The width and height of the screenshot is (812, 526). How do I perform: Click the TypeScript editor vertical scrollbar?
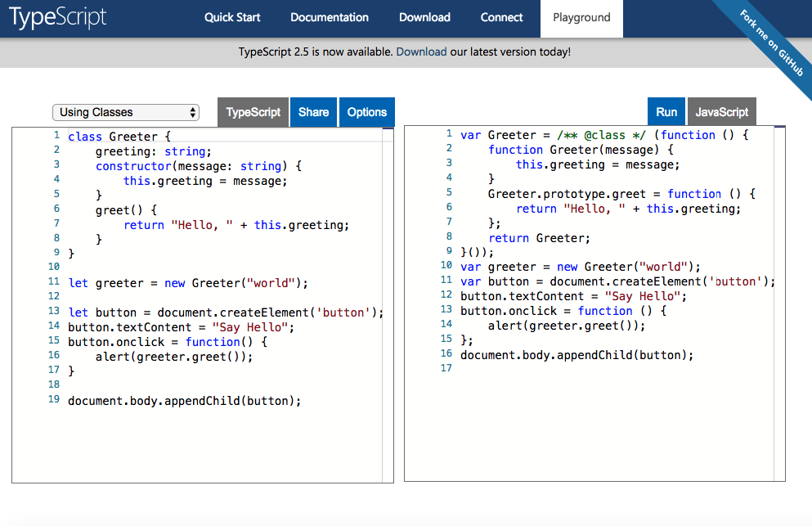[388, 305]
